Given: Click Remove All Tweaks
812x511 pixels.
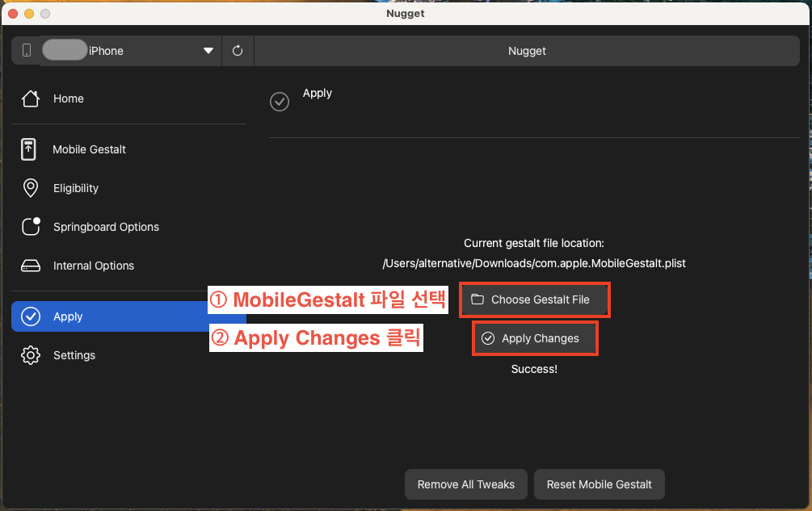Looking at the screenshot, I should click(x=465, y=484).
